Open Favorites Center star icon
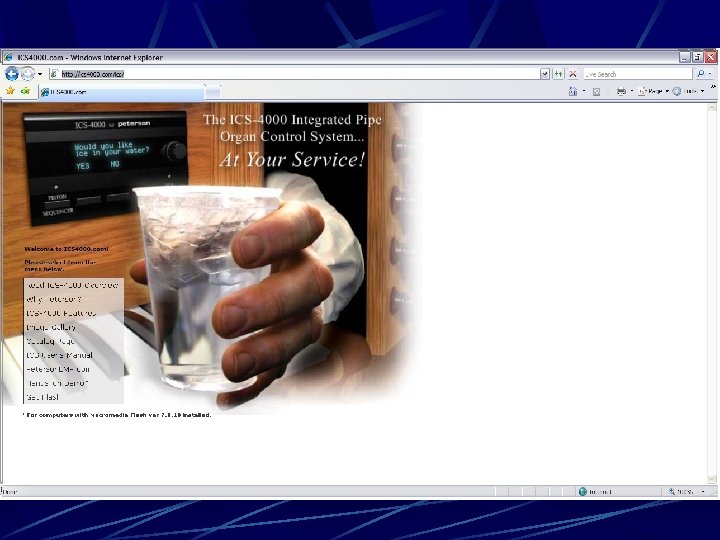 pyautogui.click(x=10, y=91)
